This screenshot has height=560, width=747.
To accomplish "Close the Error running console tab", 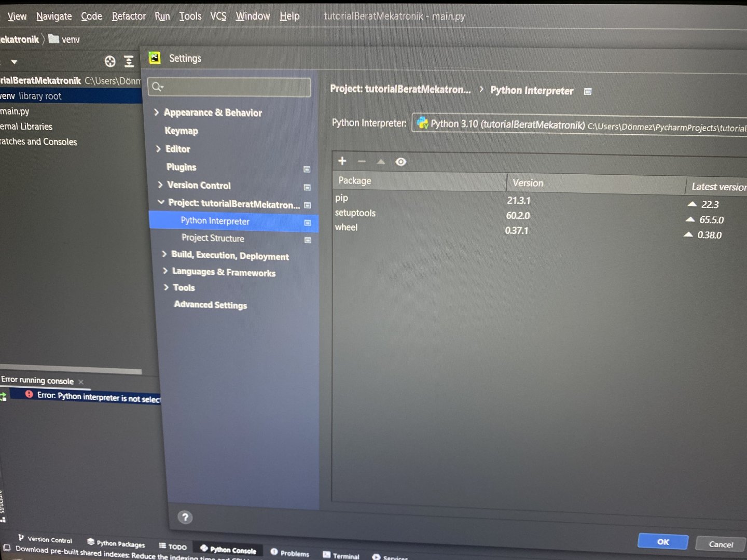I will click(81, 382).
